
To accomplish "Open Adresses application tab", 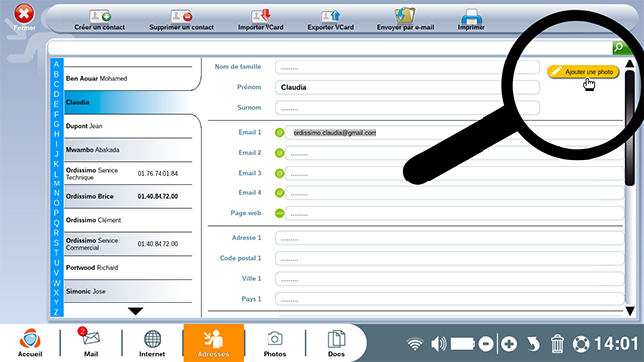I will pyautogui.click(x=214, y=343).
